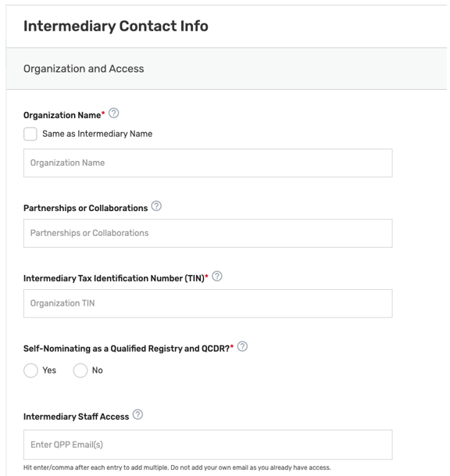Open help icon beside Organization Name
Viewport: 450px width, 476px height.
tap(113, 113)
